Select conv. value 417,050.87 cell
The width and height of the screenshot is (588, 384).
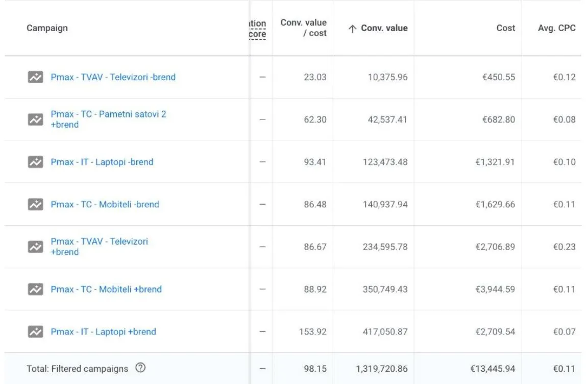(x=385, y=331)
